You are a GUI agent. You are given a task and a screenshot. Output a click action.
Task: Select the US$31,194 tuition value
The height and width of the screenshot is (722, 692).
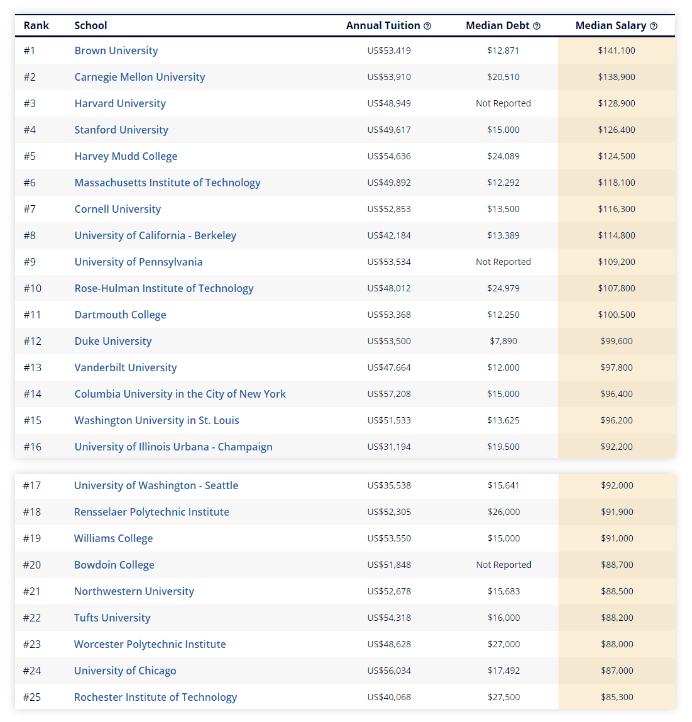coord(389,447)
